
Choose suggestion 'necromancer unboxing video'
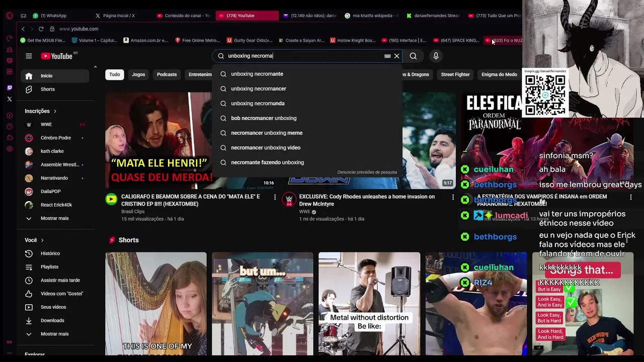pyautogui.click(x=307, y=147)
